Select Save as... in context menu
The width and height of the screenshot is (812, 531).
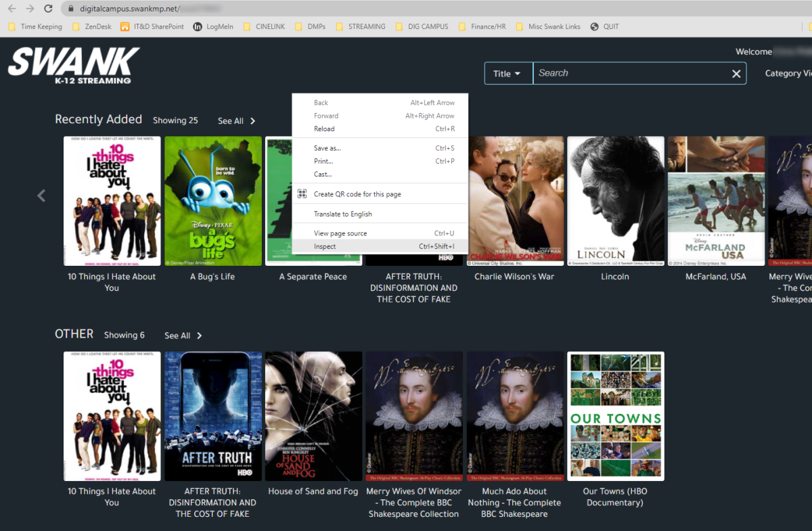(328, 148)
